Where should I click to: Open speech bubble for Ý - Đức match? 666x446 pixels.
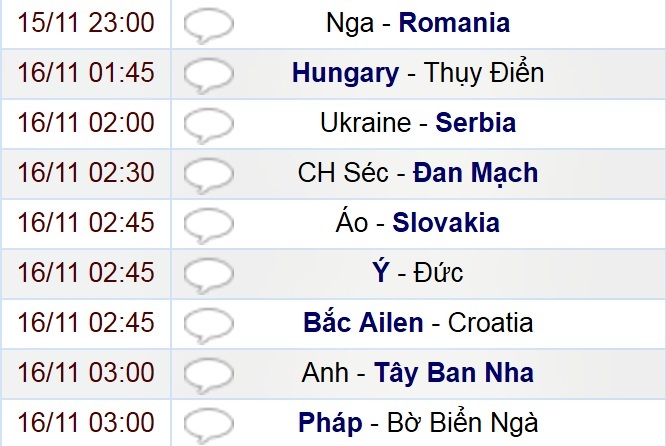210,274
